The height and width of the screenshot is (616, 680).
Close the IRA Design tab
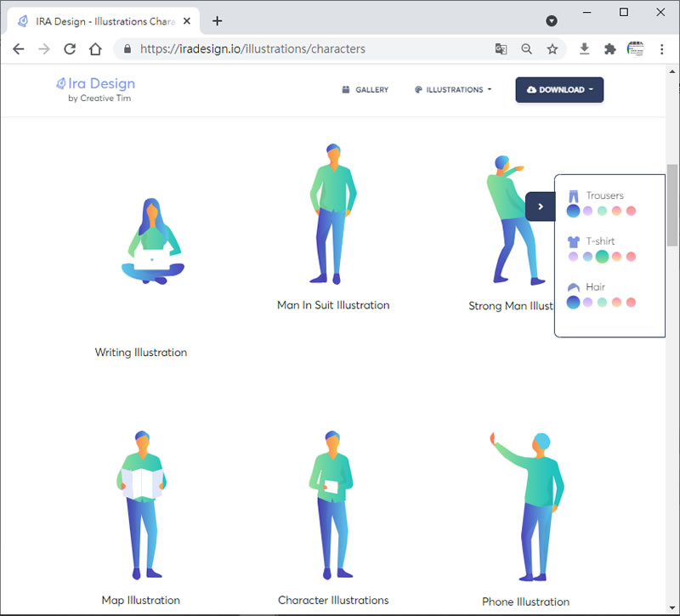(187, 20)
